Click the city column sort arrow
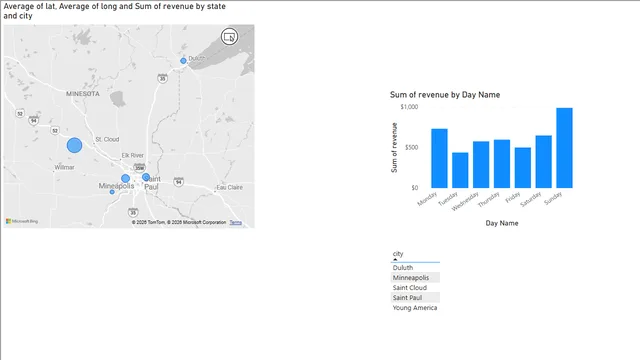This screenshot has width=640, height=360. pos(395,260)
